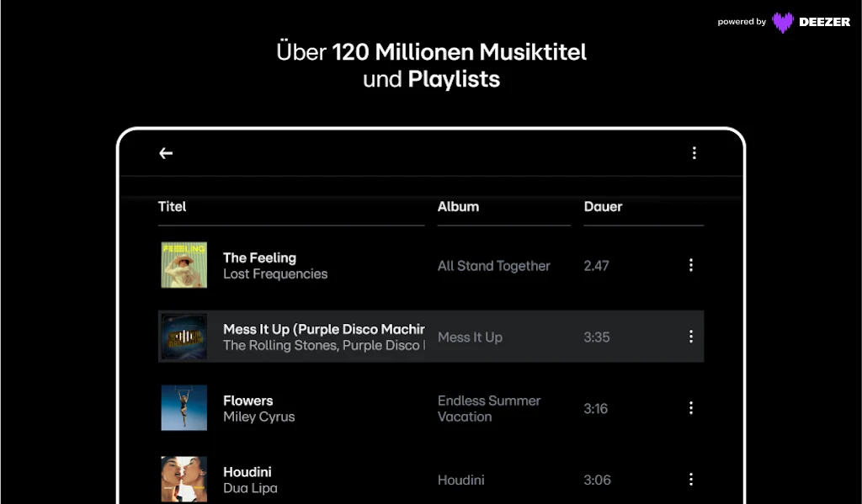Screen dimensions: 862x504
Task: Select The Feeling album cover
Action: (x=184, y=265)
